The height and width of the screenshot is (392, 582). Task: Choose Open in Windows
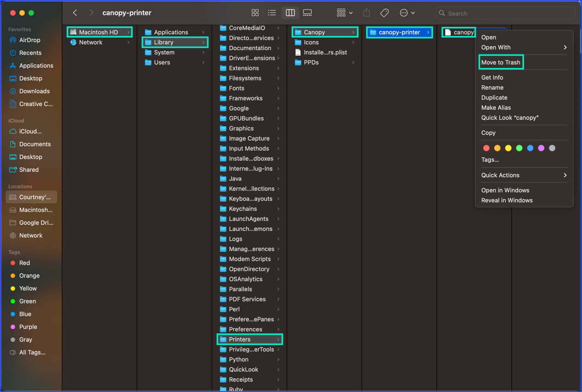pyautogui.click(x=505, y=190)
